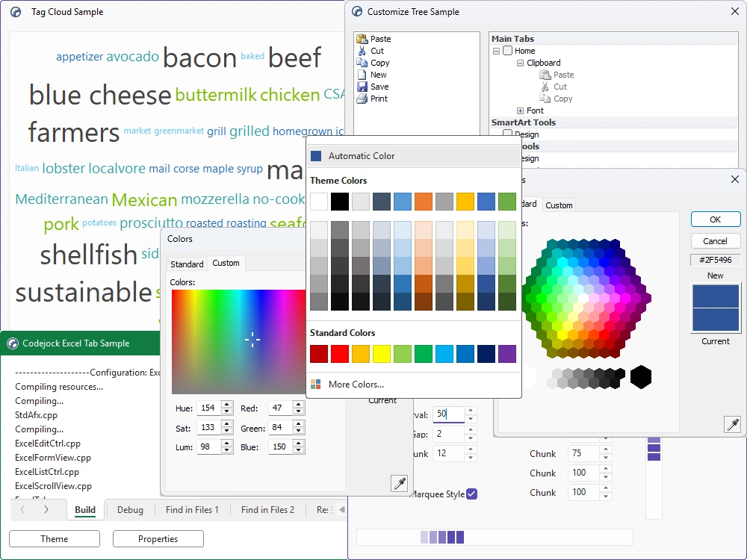
Task: Click the 'shellfish' tag in the tag cloud
Action: [x=89, y=255]
